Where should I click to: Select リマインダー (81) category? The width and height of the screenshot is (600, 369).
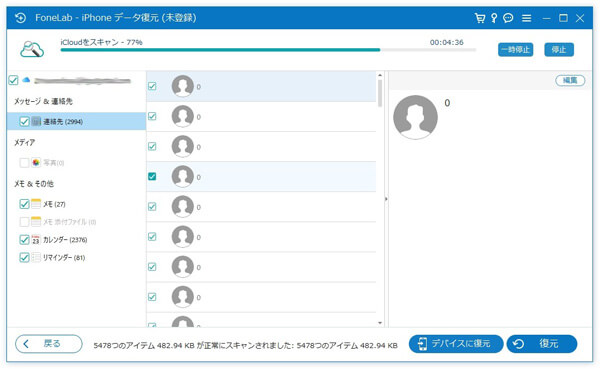pyautogui.click(x=64, y=258)
